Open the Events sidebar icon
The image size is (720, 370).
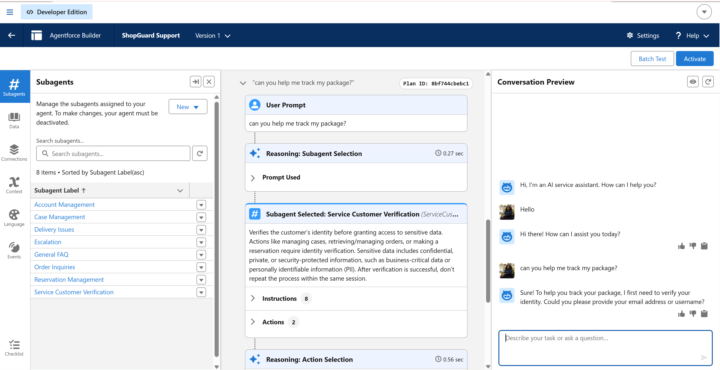point(14,250)
